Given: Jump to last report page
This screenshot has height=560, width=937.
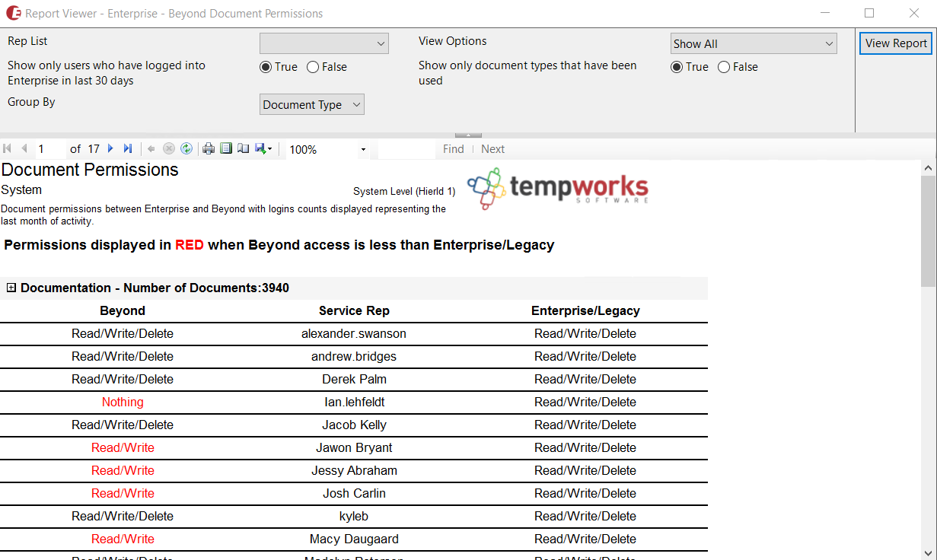Looking at the screenshot, I should coord(128,149).
